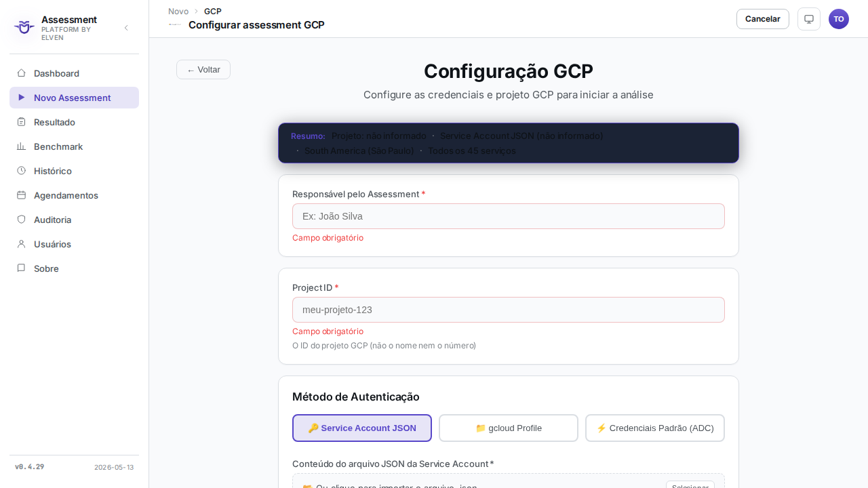Click the Campo obrigatório message under Responsável

328,238
